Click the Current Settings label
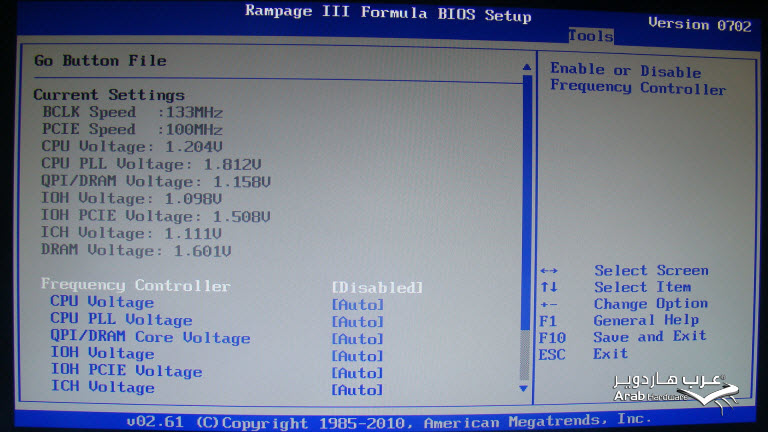768x432 pixels. [109, 95]
